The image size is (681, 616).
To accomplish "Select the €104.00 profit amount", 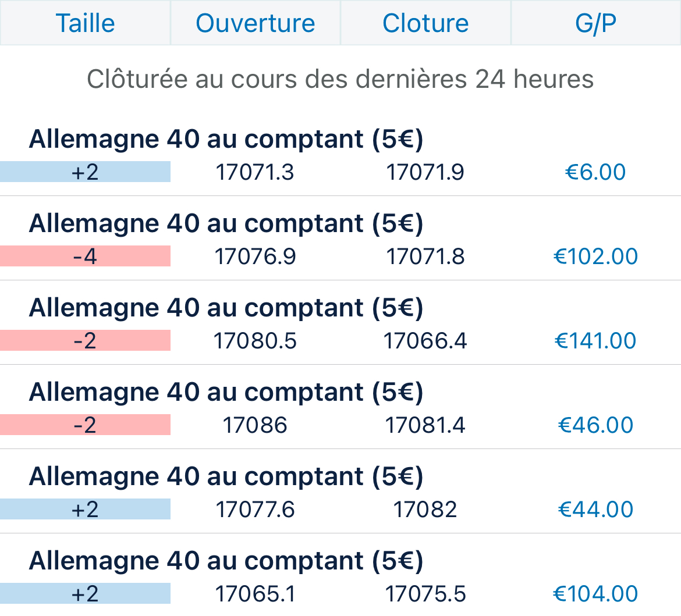I will [595, 594].
